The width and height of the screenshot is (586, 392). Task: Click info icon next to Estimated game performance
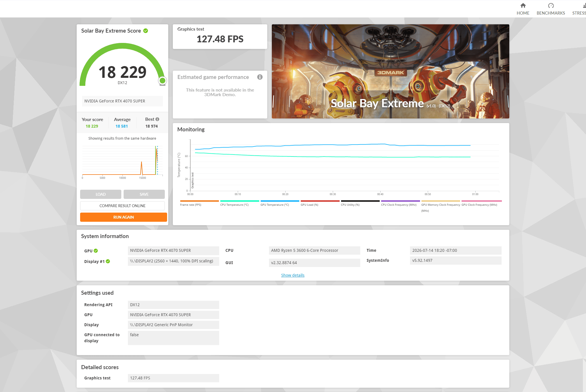(260, 77)
